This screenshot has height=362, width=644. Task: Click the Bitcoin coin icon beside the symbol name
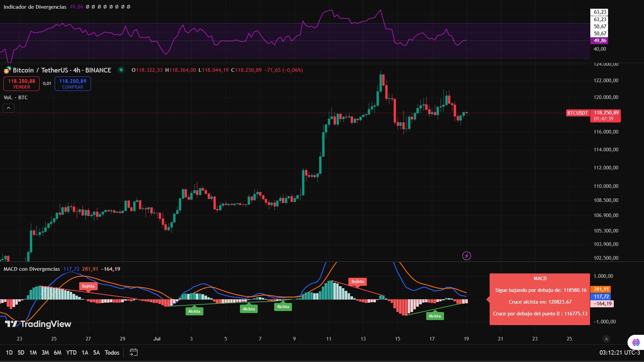click(7, 70)
